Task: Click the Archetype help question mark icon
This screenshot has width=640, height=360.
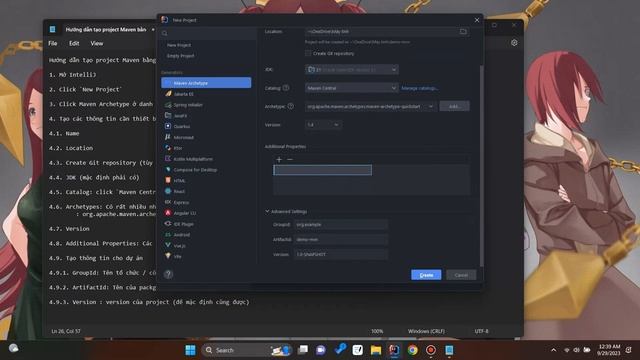Action: coord(291,106)
